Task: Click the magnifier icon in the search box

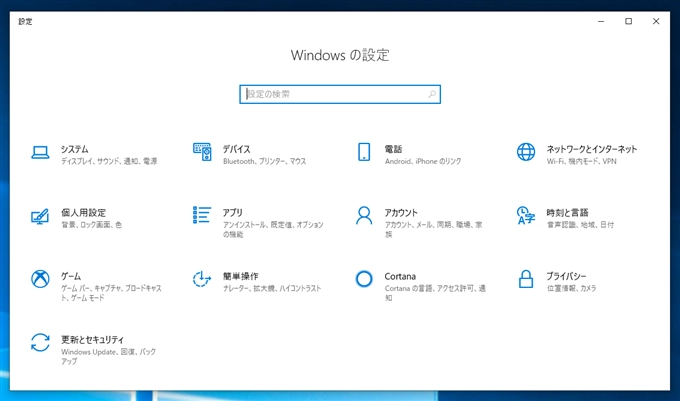Action: point(432,94)
